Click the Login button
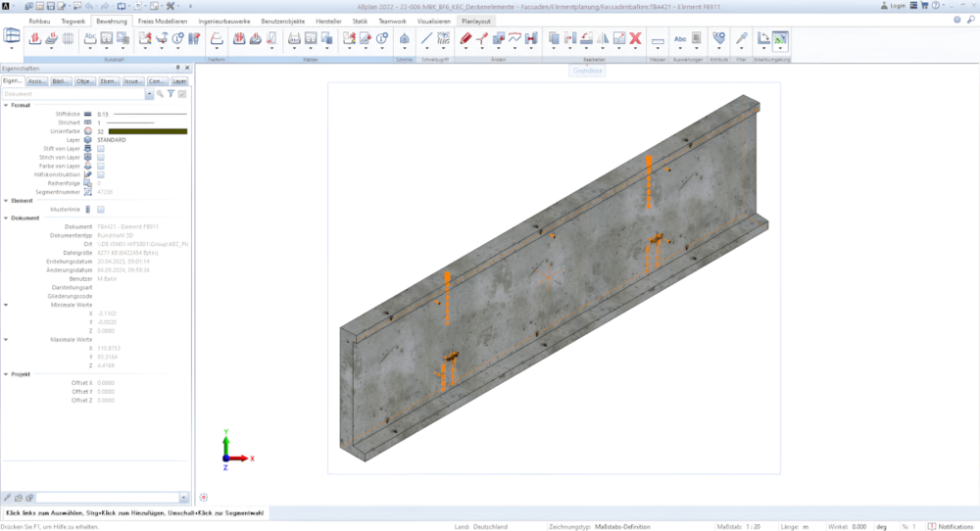The image size is (980, 531). tap(891, 6)
